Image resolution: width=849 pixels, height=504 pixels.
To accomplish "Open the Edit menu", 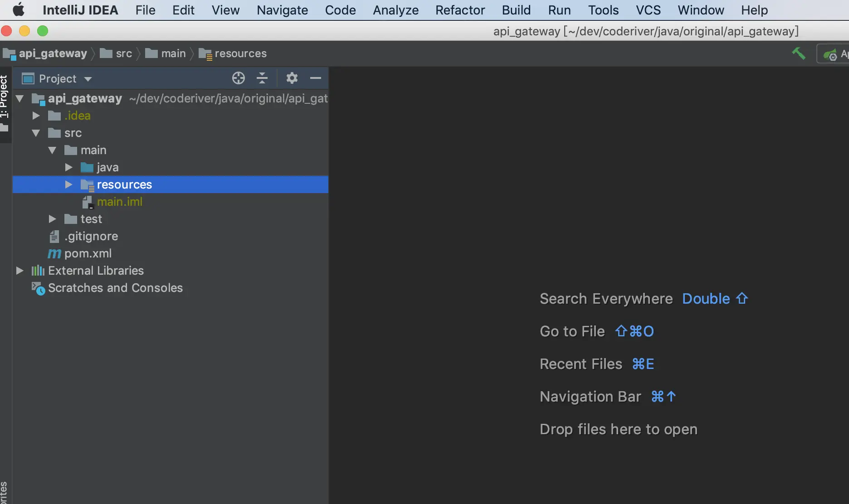I will coord(183,10).
